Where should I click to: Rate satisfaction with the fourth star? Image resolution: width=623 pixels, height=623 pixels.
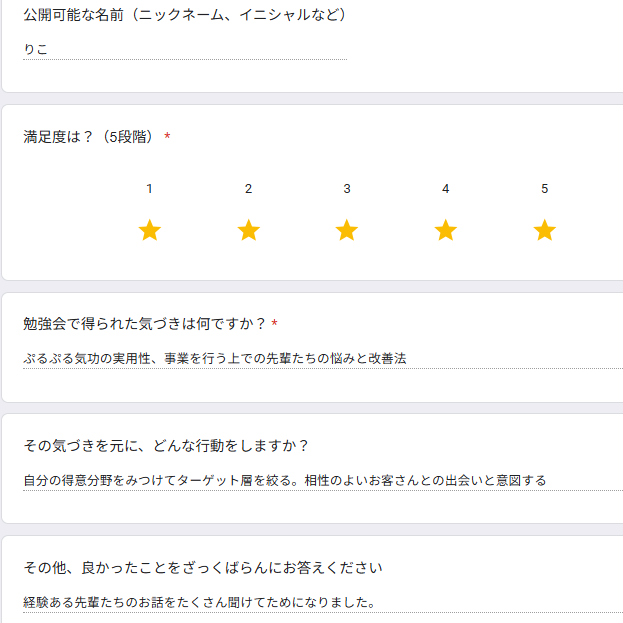coord(446,231)
